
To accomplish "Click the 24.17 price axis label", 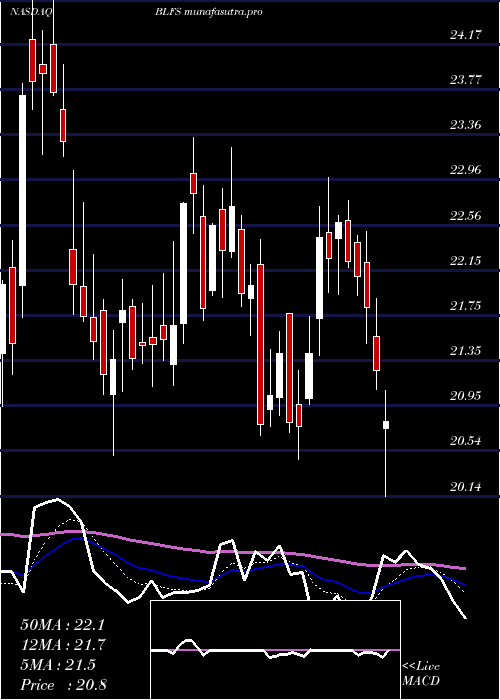I will pyautogui.click(x=466, y=34).
